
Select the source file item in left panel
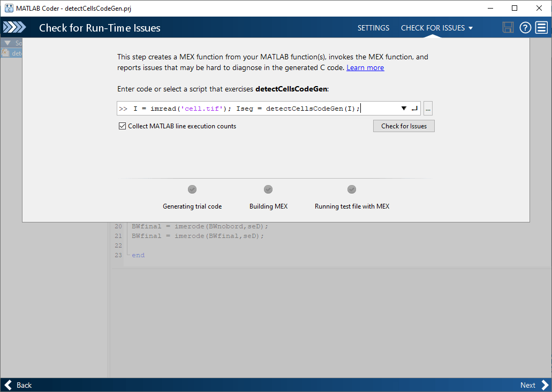[x=12, y=53]
